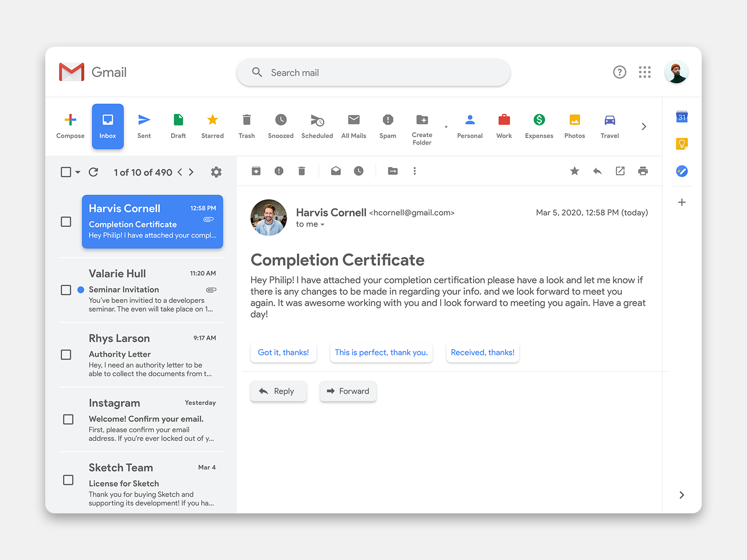Print the current email

pos(643,171)
